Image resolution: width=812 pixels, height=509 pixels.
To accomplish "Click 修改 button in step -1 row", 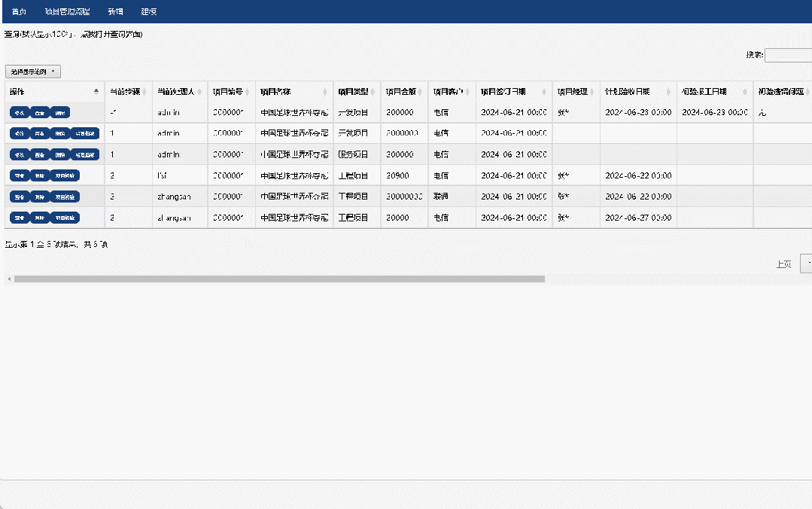I will pos(20,112).
